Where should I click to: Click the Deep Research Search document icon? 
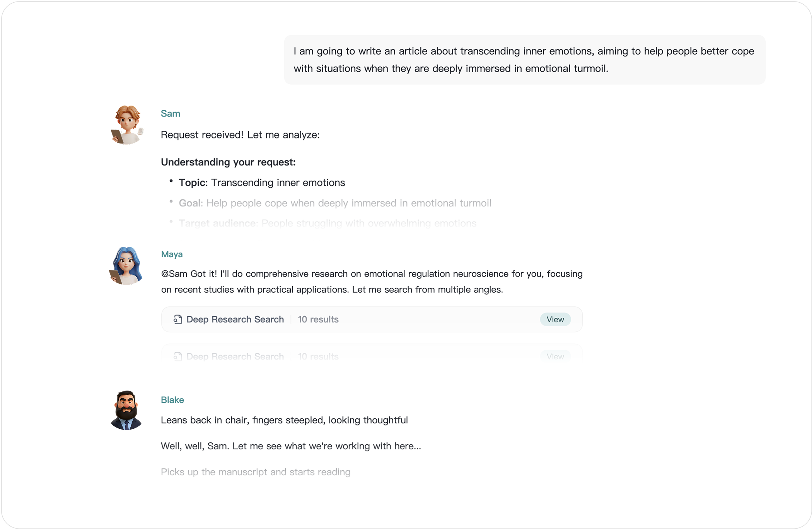point(177,319)
